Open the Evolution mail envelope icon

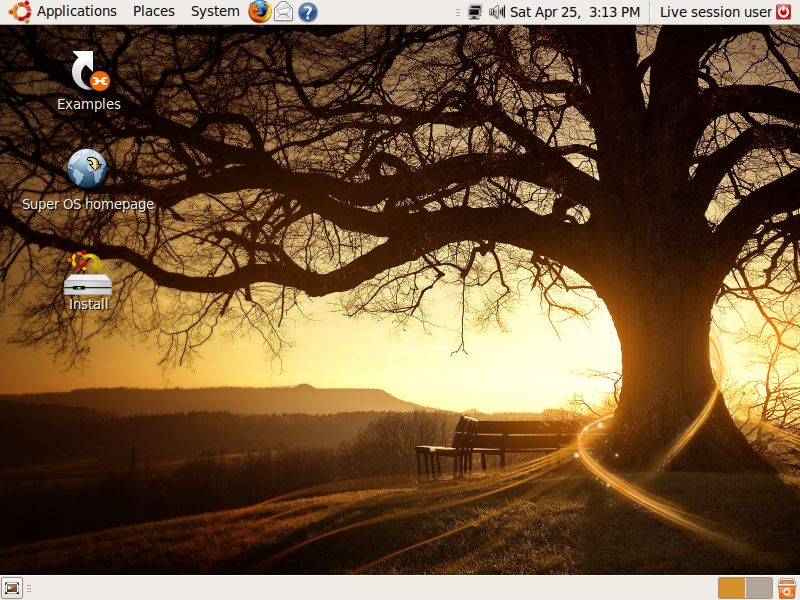pyautogui.click(x=284, y=12)
